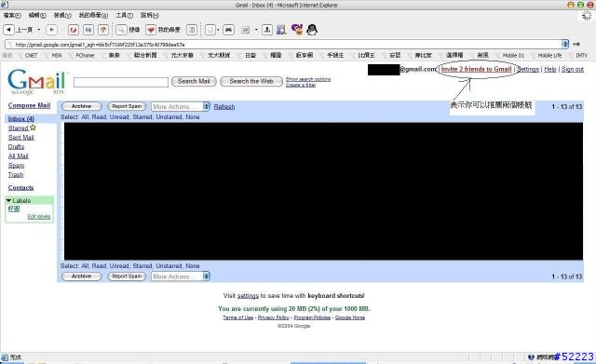Click the Refresh link above inbox
Viewport: 596px width, 364px height.
click(224, 107)
